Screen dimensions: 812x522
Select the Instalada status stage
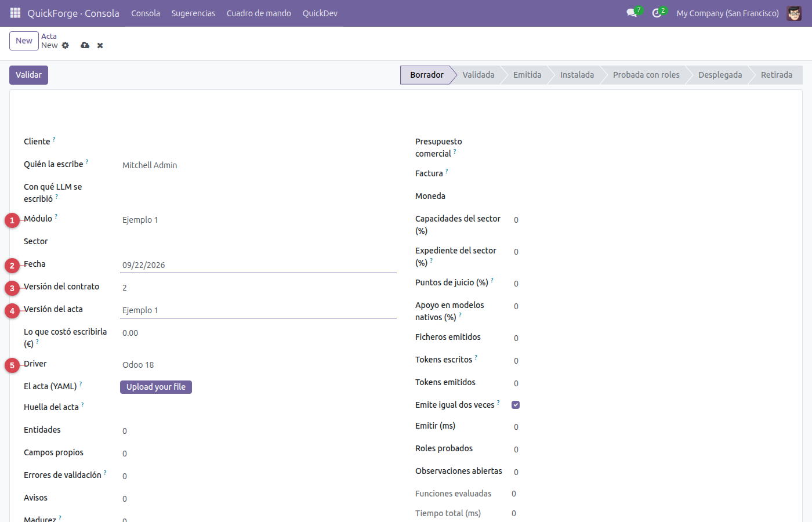point(577,75)
